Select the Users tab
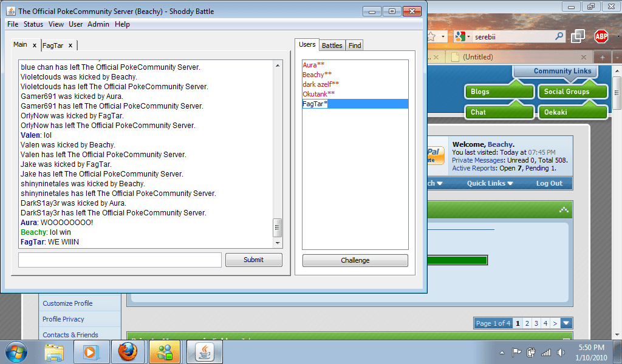This screenshot has width=622, height=364. (x=307, y=44)
